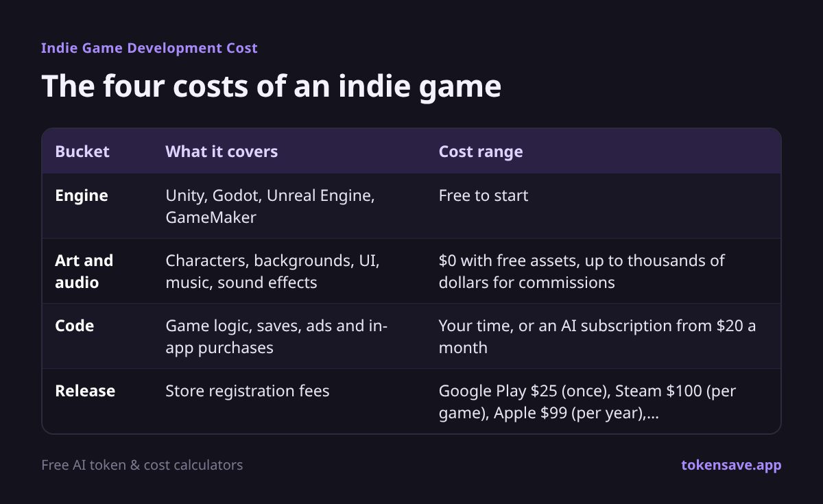Viewport: 823px width, 504px height.
Task: Select the 'Code' row label
Action: [74, 326]
